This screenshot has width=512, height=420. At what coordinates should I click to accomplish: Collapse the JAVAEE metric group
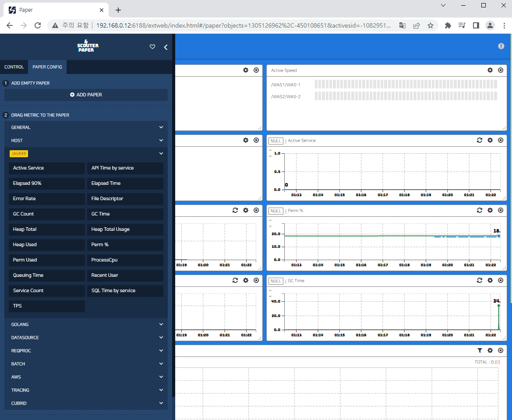click(86, 153)
